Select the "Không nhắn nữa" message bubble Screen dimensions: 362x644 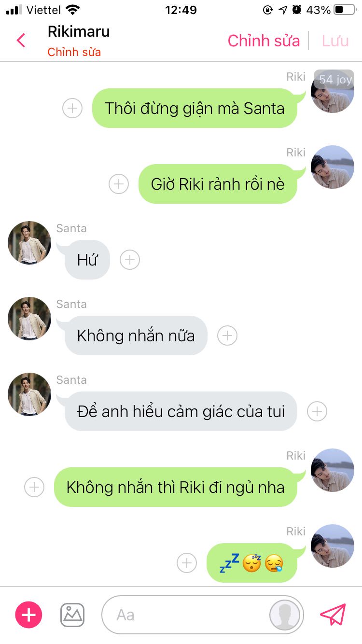pyautogui.click(x=136, y=336)
